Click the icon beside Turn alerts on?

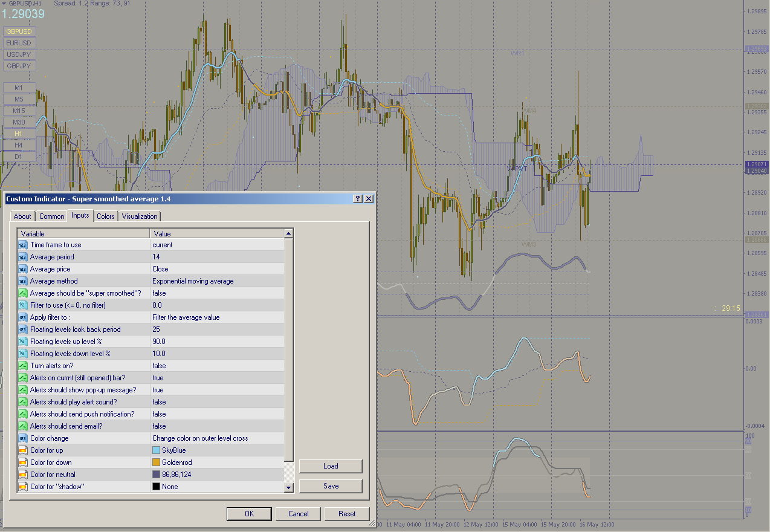[23, 366]
